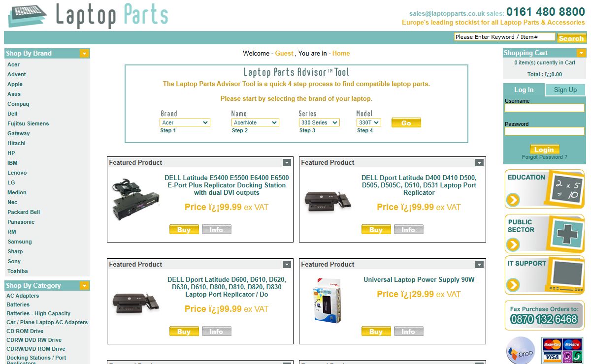Collapse the Shop By Brand panel arrow
The image size is (591, 364).
[84, 53]
